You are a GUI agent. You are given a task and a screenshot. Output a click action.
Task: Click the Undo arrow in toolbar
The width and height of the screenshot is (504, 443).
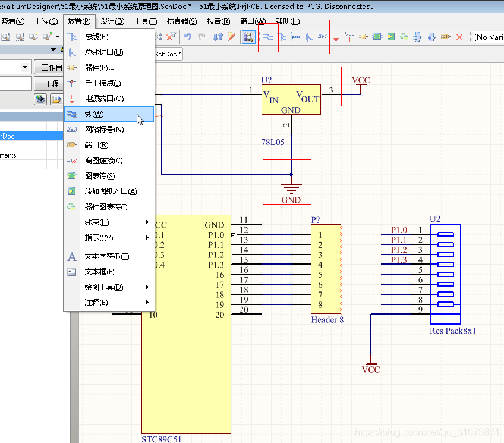188,37
